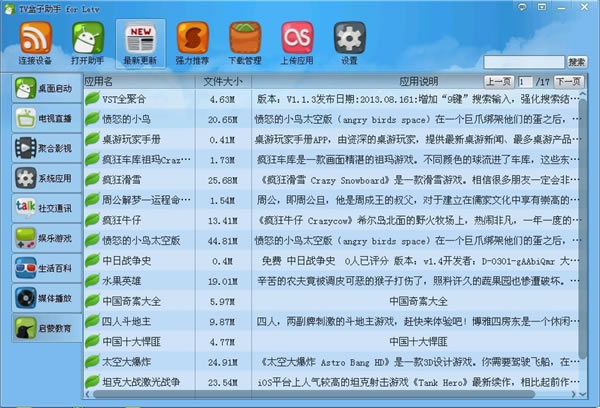
Task: Select 周公解梦 app row
Action: coord(331,200)
